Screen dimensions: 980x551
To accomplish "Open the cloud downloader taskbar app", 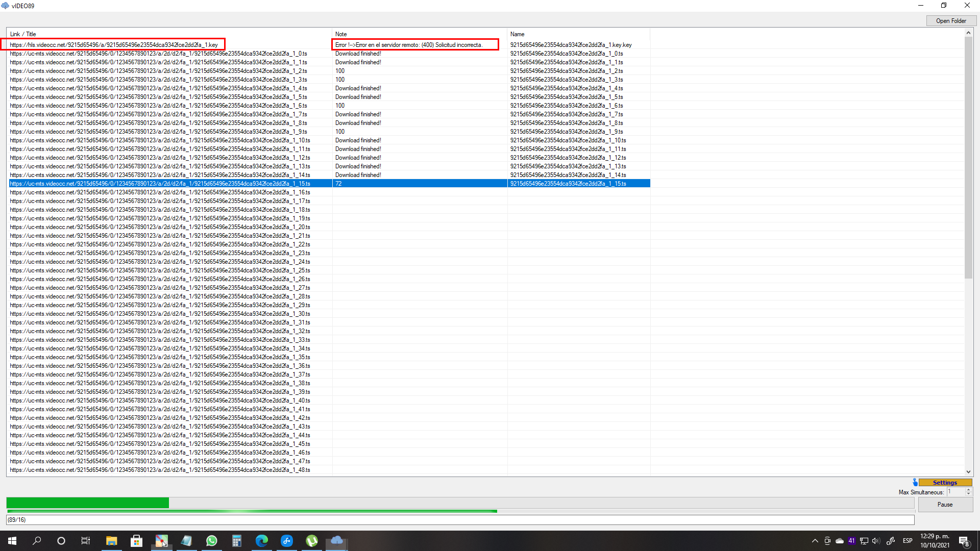I will point(336,541).
